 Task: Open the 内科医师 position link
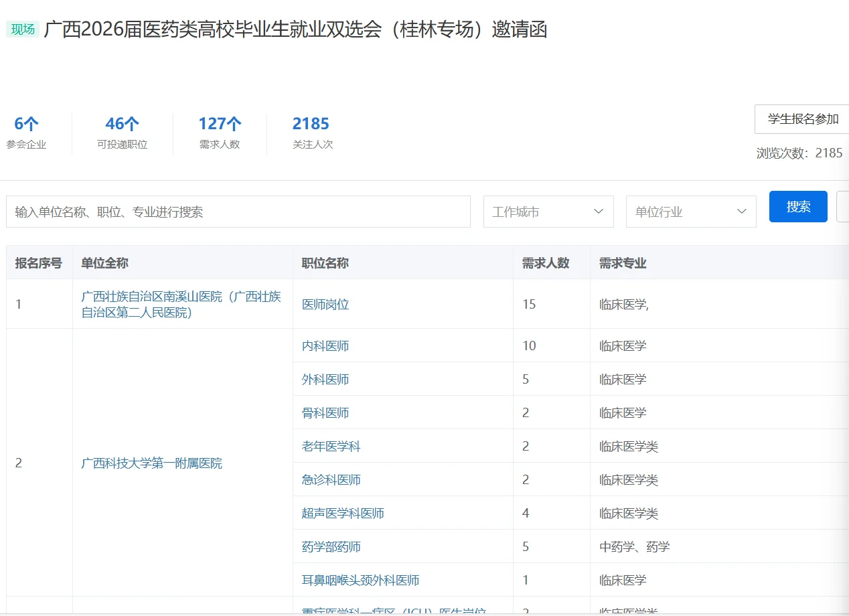click(325, 345)
